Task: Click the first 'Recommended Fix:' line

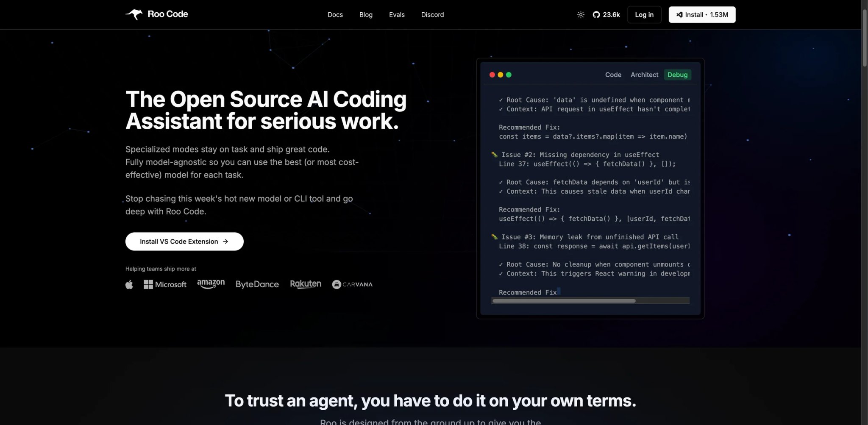Action: pos(529,127)
